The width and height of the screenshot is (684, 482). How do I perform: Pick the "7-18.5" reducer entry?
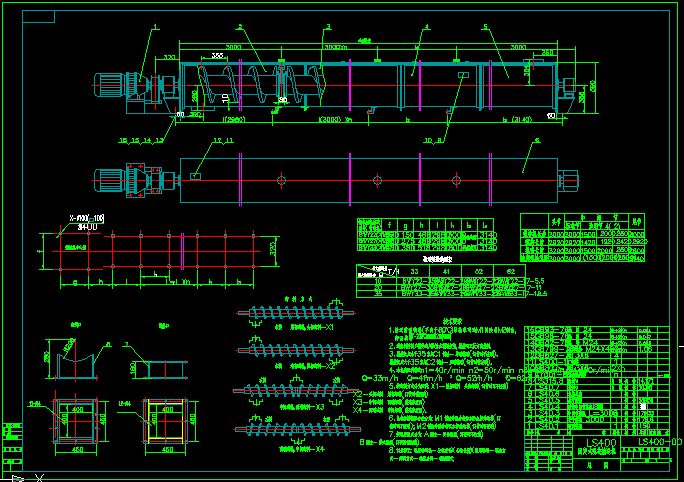pyautogui.click(x=537, y=294)
